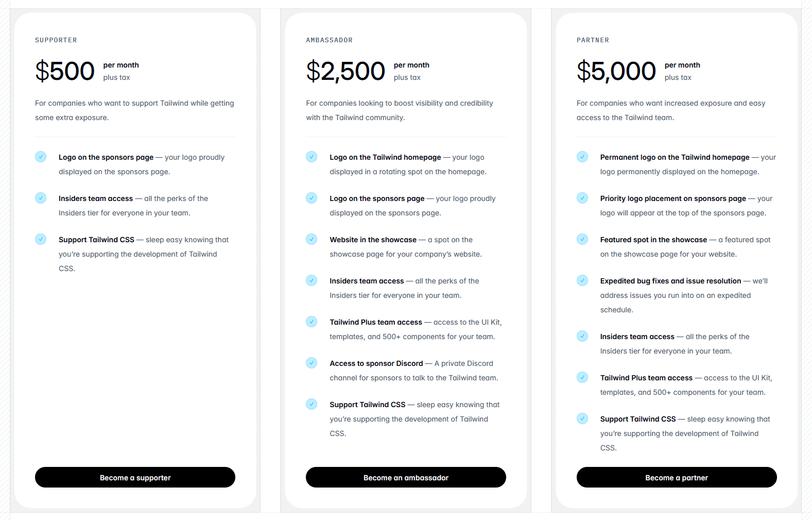Click the SUPPORTER tier heading

(56, 40)
